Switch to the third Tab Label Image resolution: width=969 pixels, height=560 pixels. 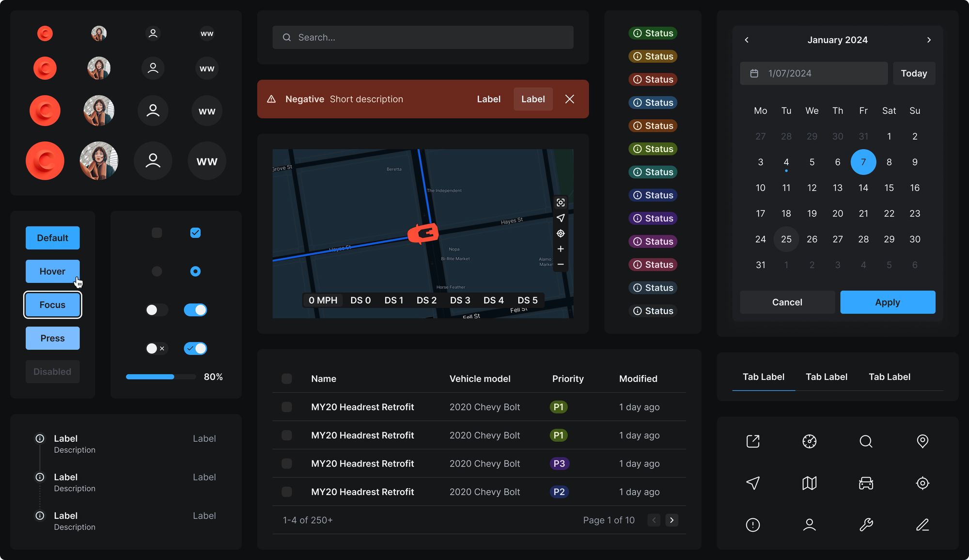tap(890, 377)
